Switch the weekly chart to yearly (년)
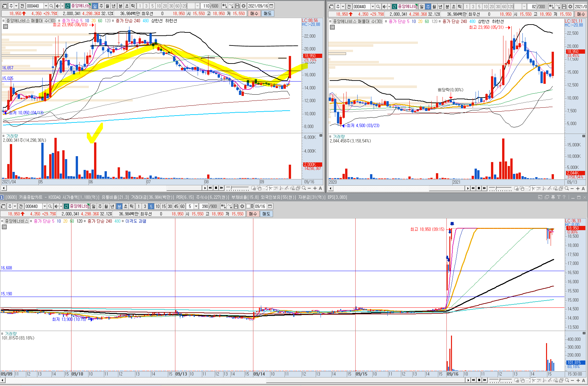Image resolution: width=588 pixels, height=386 pixels. pyautogui.click(x=441, y=7)
